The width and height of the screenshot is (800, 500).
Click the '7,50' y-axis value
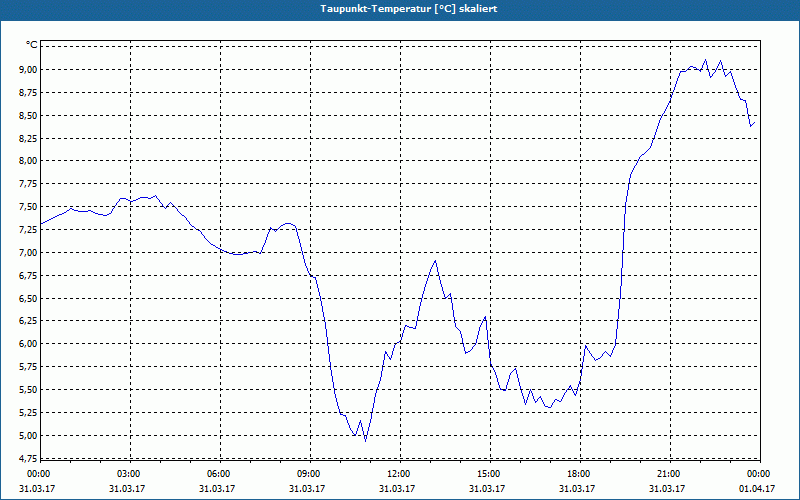point(28,207)
